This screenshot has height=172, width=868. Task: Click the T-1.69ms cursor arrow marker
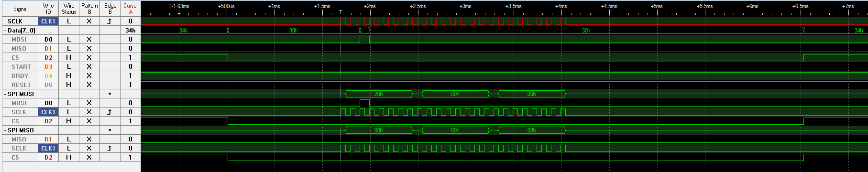click(178, 13)
